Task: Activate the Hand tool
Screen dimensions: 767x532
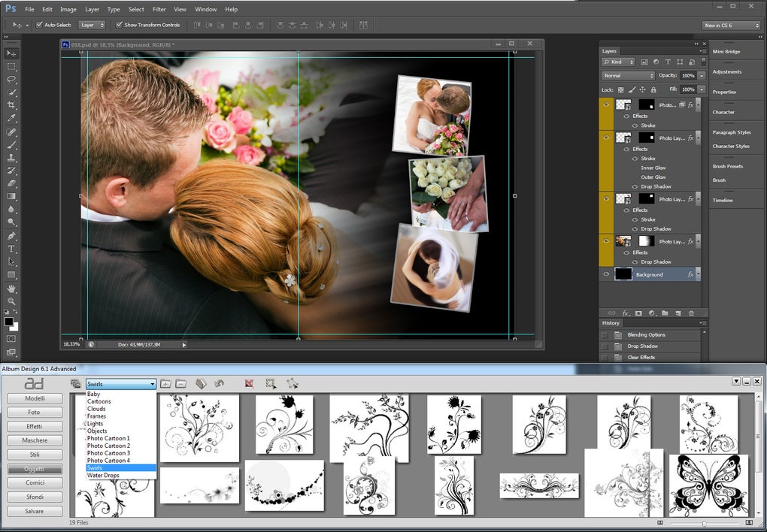Action: coord(11,288)
